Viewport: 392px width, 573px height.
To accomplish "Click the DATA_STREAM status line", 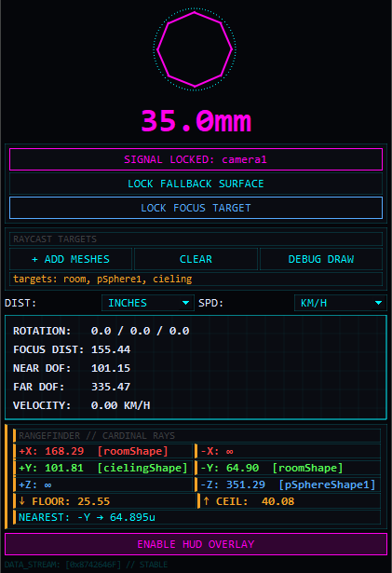I will (86, 565).
